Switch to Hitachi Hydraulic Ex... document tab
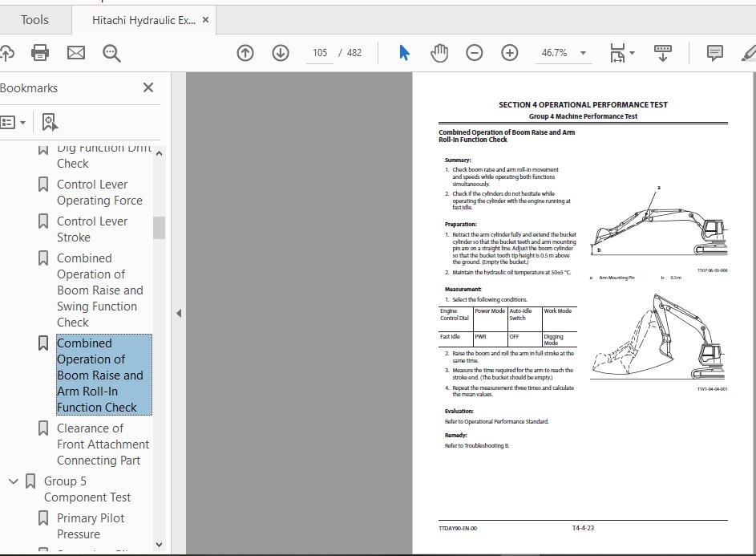Screen dimensions: 756x556 tap(144, 20)
